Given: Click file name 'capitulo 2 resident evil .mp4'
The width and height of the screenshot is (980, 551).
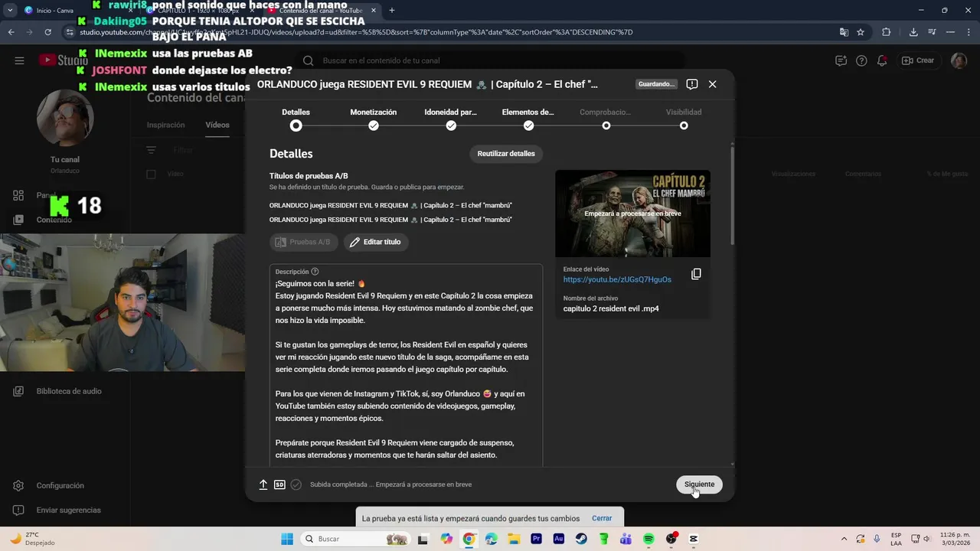Looking at the screenshot, I should [x=611, y=308].
